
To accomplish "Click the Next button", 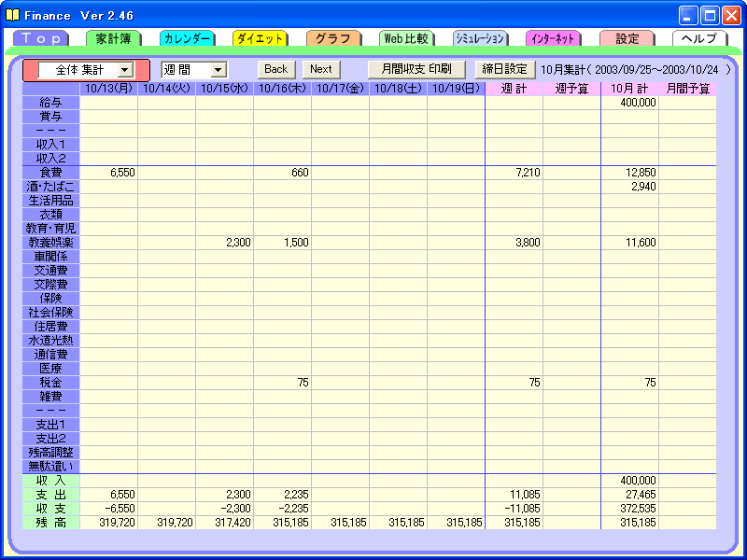I will pyautogui.click(x=321, y=69).
